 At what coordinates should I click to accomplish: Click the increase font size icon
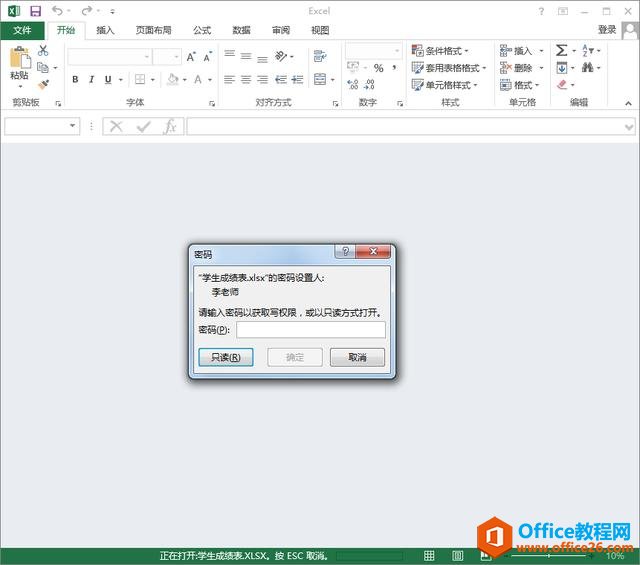tap(191, 57)
